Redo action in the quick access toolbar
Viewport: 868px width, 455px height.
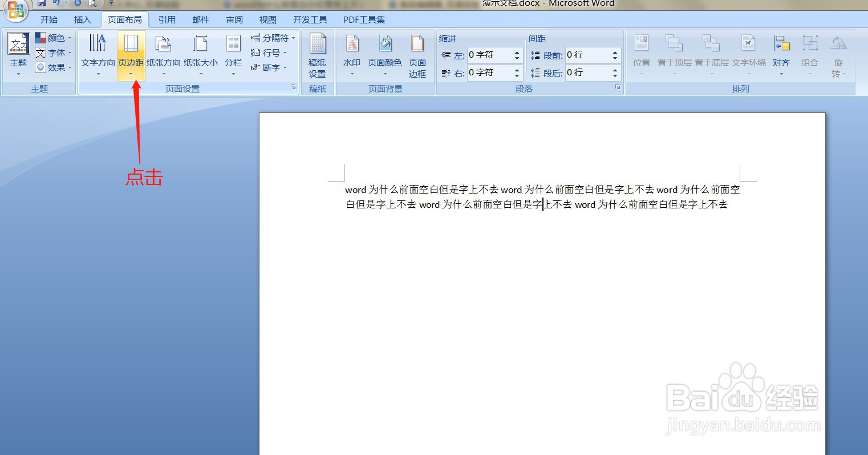pos(78,3)
